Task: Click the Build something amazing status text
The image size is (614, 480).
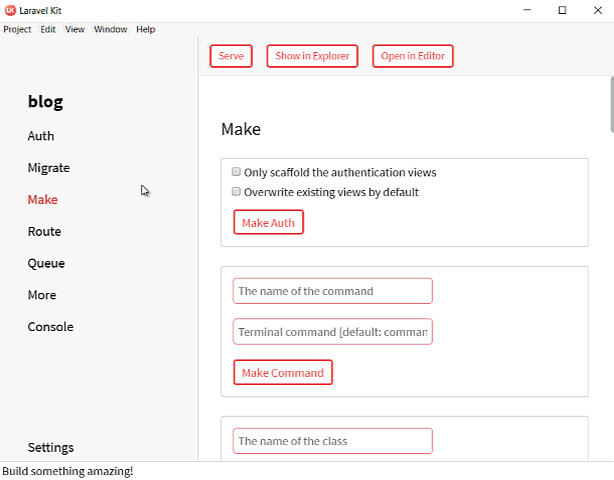Action: (x=68, y=471)
